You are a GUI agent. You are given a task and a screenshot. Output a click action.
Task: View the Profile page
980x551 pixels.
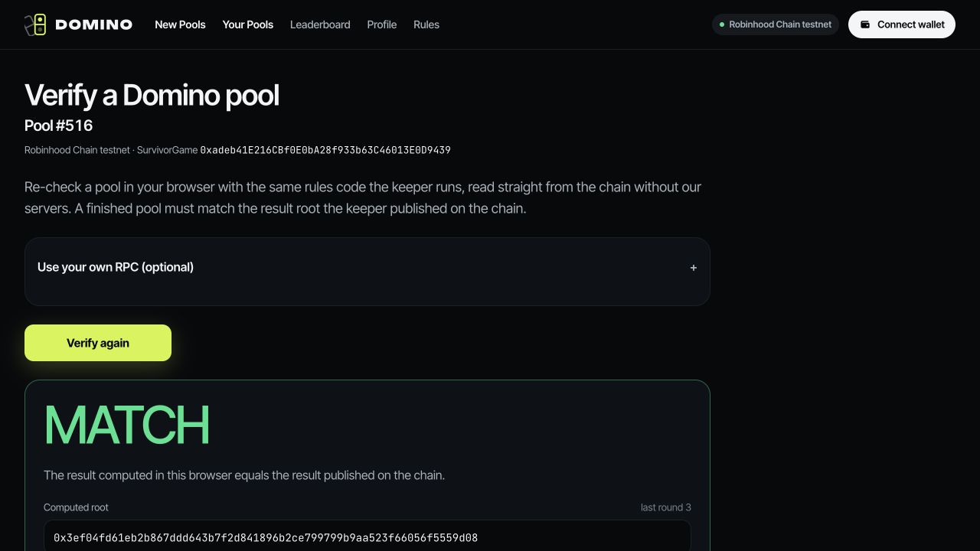pos(381,24)
